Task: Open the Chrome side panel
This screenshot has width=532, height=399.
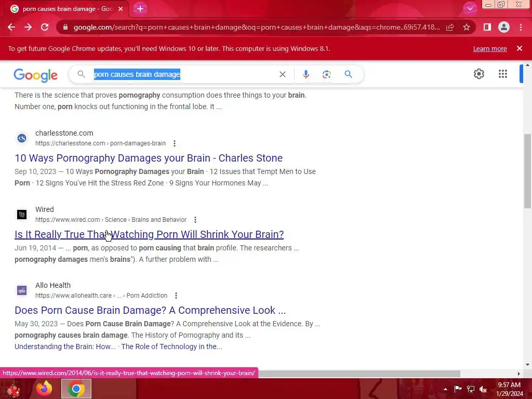Action: coord(487,27)
